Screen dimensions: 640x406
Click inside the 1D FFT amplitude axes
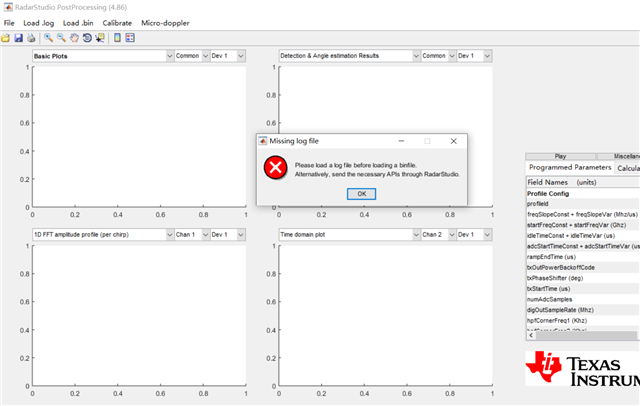139,316
